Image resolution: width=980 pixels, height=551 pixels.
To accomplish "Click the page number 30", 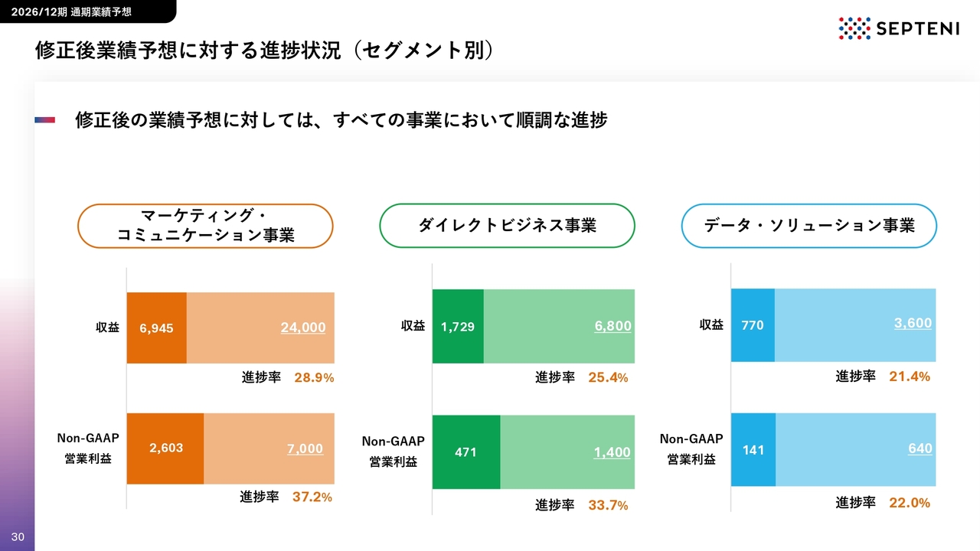I will (18, 537).
